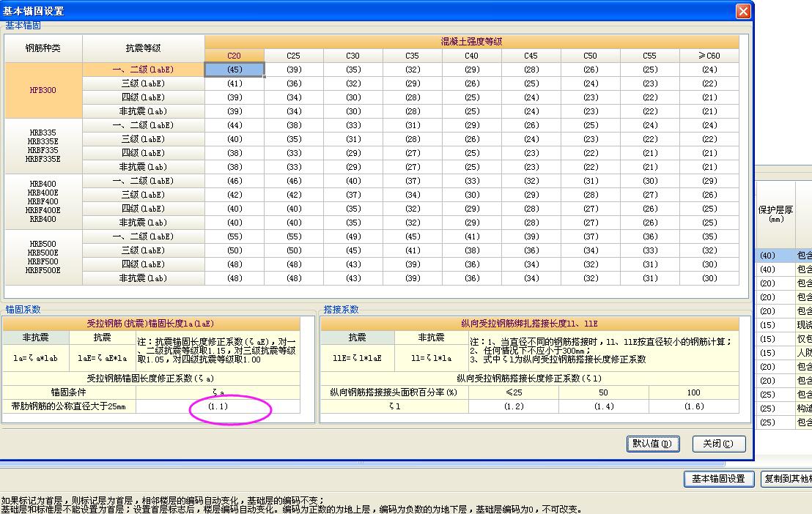Edit HPB300 一、二级 C25 value (39)
This screenshot has width=812, height=514.
point(294,70)
